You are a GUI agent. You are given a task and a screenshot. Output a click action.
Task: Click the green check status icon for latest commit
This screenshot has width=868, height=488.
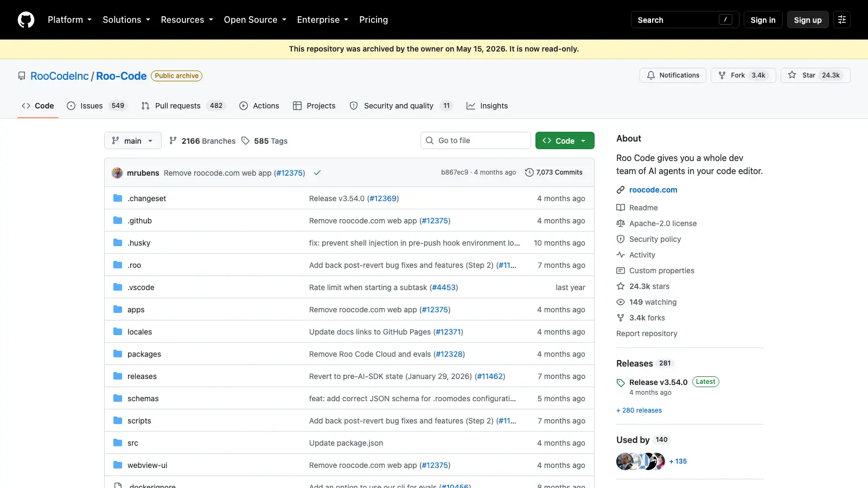pyautogui.click(x=317, y=173)
